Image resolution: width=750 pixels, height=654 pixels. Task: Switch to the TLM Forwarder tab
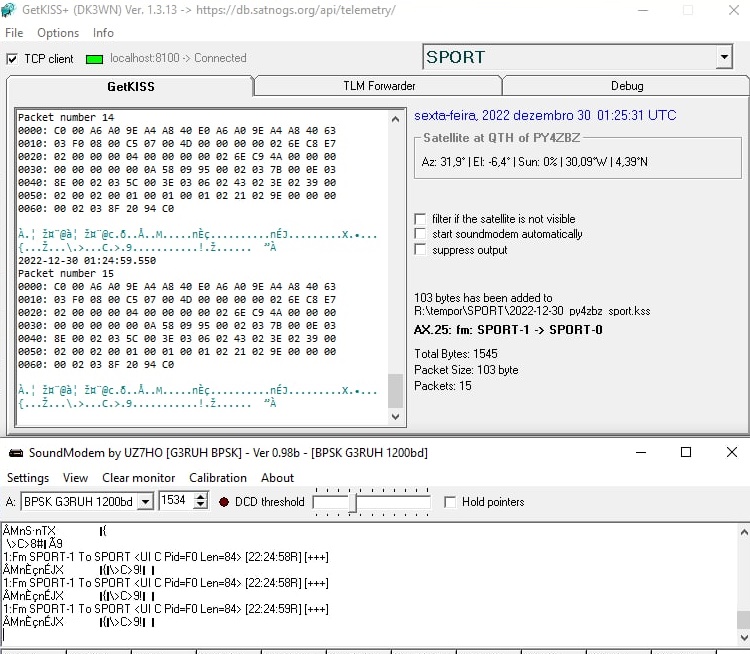tap(378, 86)
